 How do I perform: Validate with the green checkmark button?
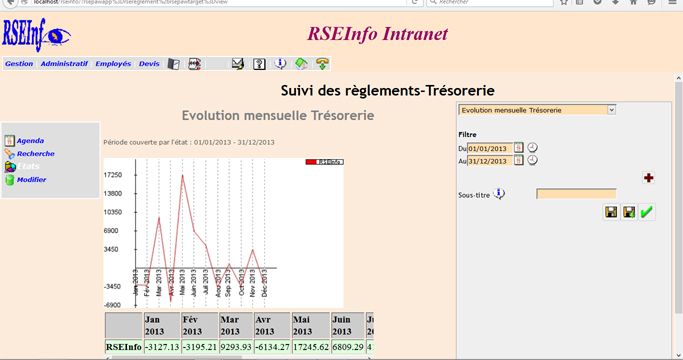[647, 212]
